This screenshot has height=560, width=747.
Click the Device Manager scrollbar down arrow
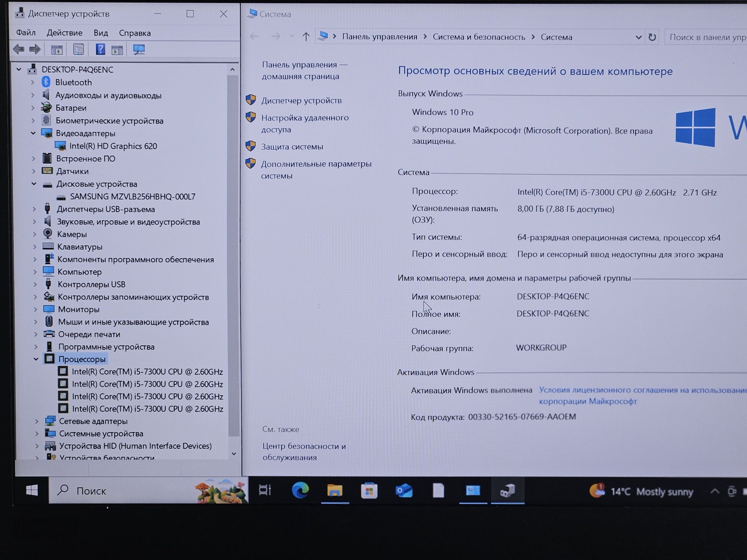pos(233,454)
